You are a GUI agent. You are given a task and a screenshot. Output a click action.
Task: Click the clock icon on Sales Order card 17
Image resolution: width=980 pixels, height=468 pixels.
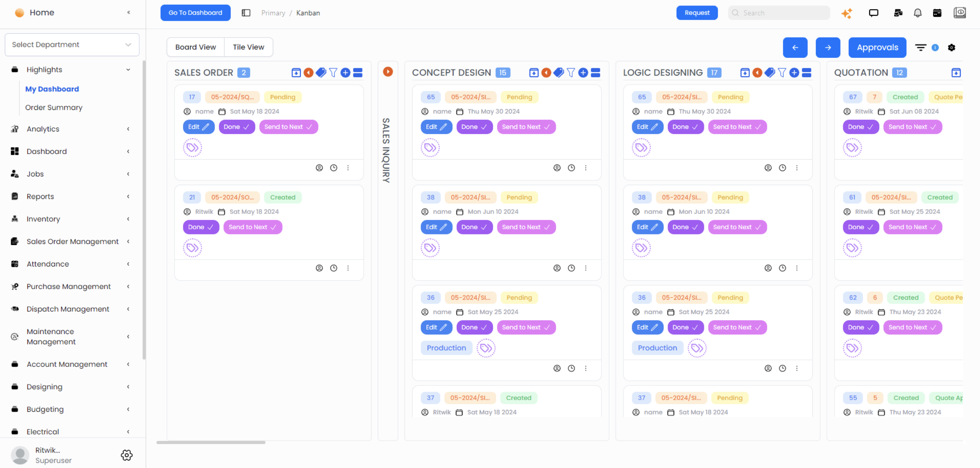pyautogui.click(x=334, y=168)
